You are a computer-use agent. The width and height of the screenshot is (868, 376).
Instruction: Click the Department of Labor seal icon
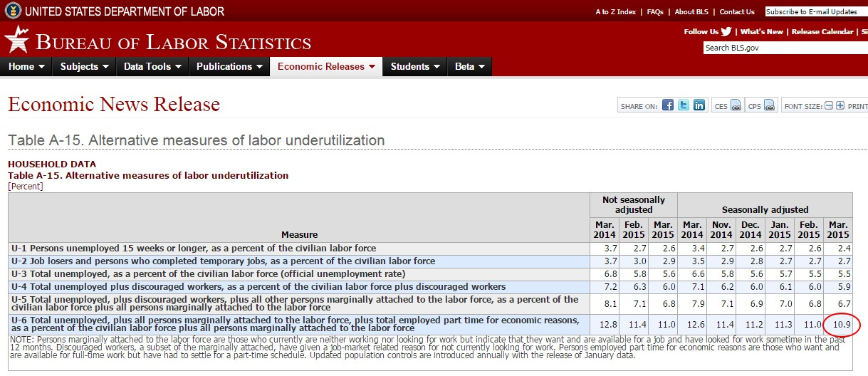(x=12, y=11)
